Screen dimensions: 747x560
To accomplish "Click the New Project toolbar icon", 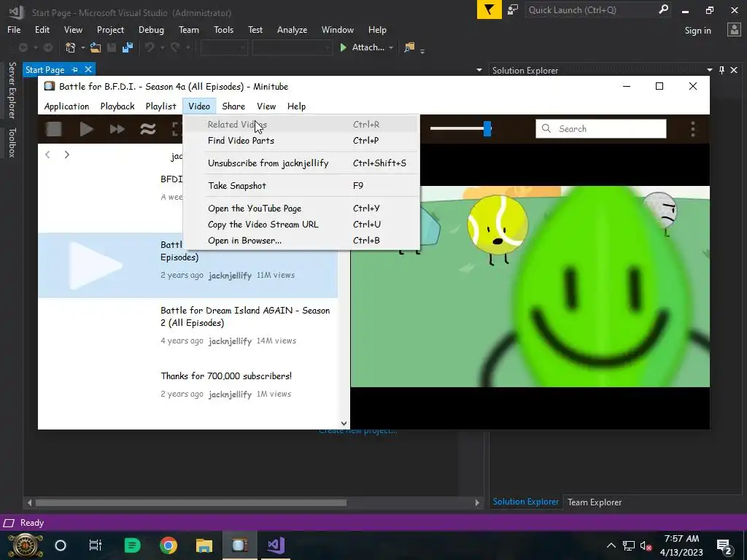I will (x=71, y=47).
